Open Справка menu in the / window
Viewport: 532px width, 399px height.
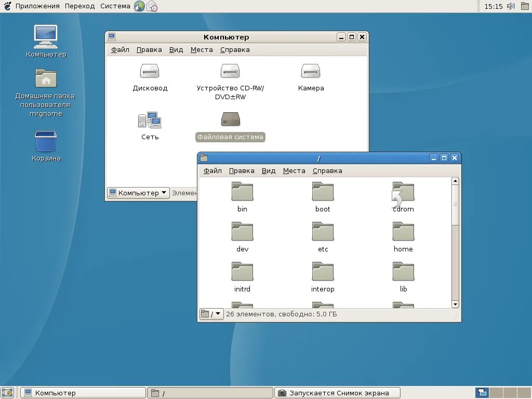pos(327,170)
